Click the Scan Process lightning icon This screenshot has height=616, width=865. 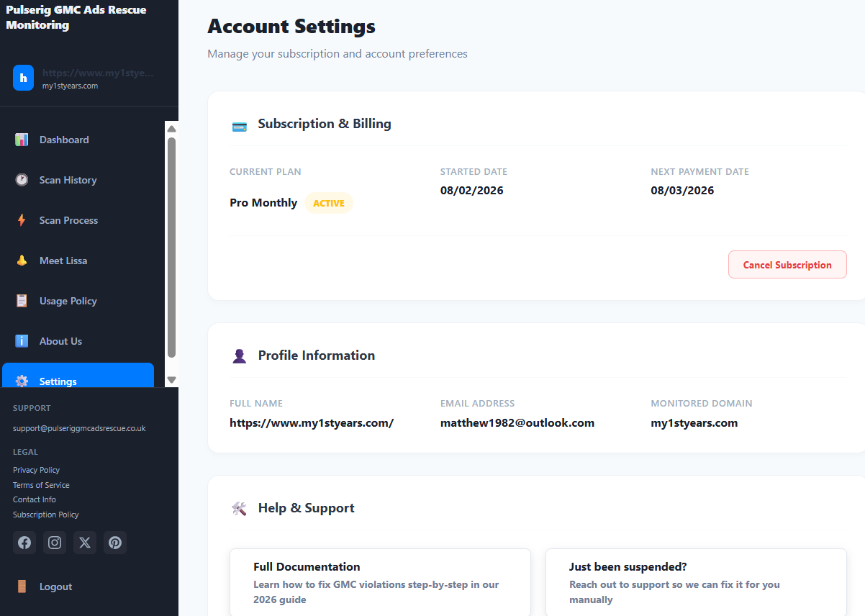[x=22, y=220]
